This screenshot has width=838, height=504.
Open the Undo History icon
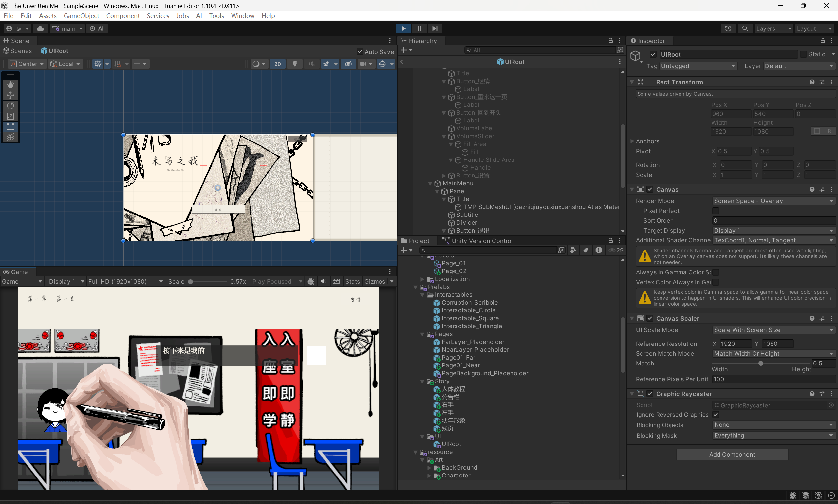tap(728, 28)
